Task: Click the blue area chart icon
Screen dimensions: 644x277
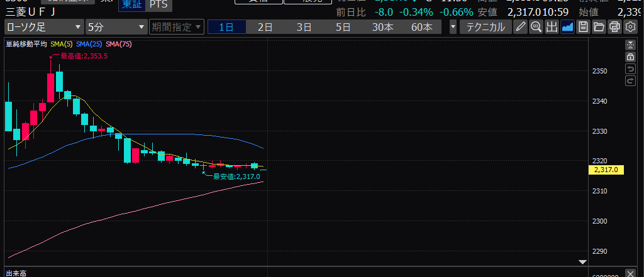Action: 567,26
